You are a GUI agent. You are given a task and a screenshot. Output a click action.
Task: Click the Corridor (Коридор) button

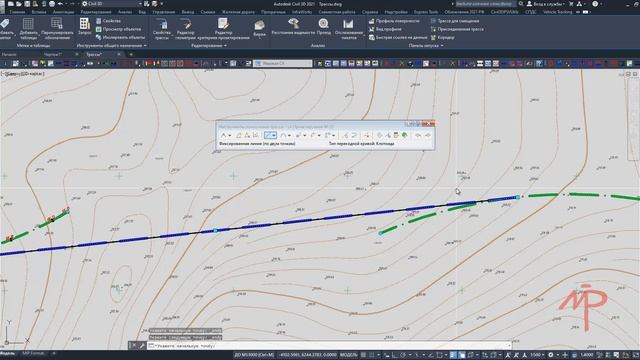pos(442,37)
